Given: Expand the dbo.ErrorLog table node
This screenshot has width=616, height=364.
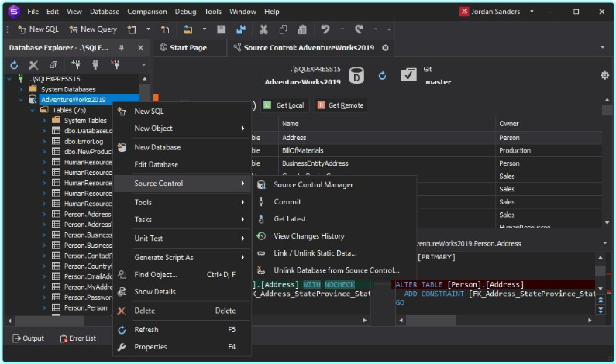Looking at the screenshot, I should coord(44,142).
